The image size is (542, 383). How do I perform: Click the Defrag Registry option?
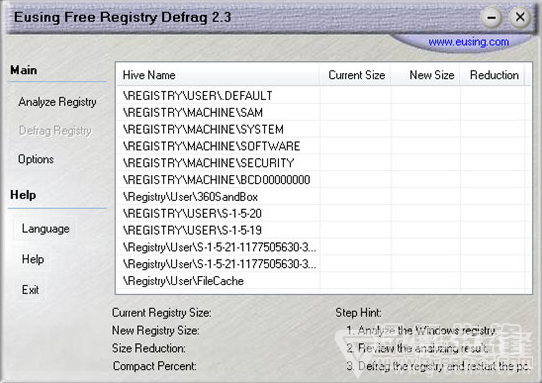coord(55,131)
